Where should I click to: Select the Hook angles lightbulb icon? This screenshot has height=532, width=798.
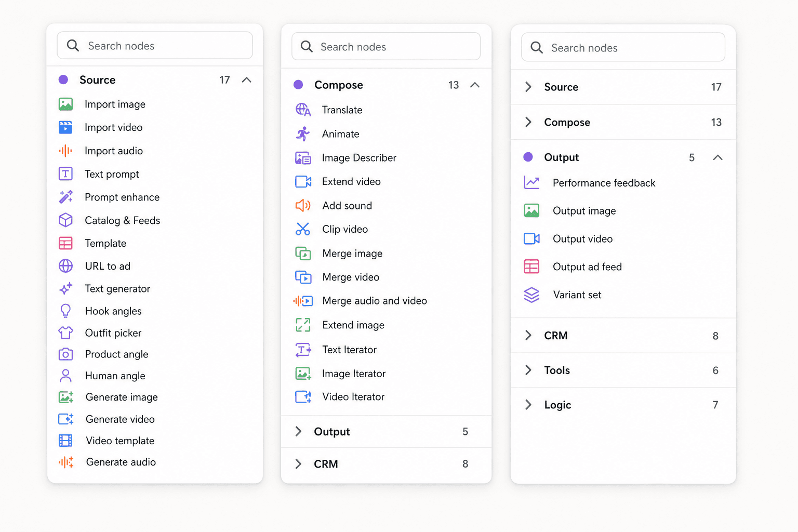[65, 311]
